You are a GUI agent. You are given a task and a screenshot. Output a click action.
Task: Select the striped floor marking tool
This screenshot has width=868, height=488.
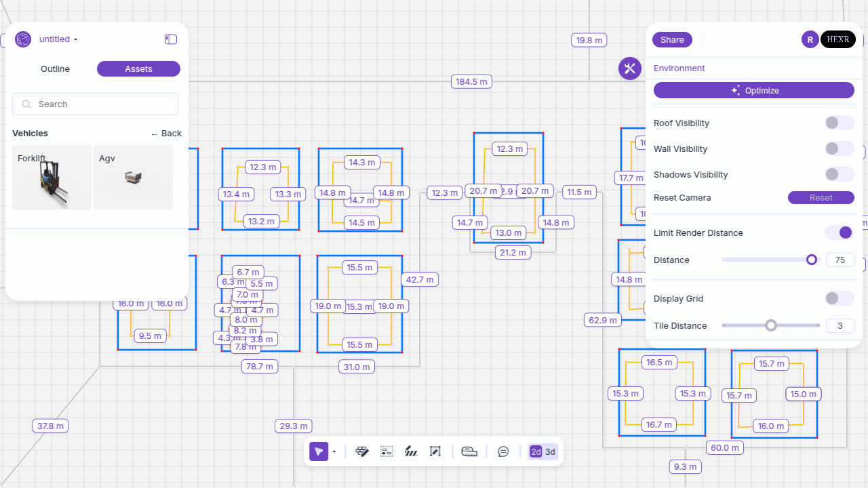[x=411, y=451]
